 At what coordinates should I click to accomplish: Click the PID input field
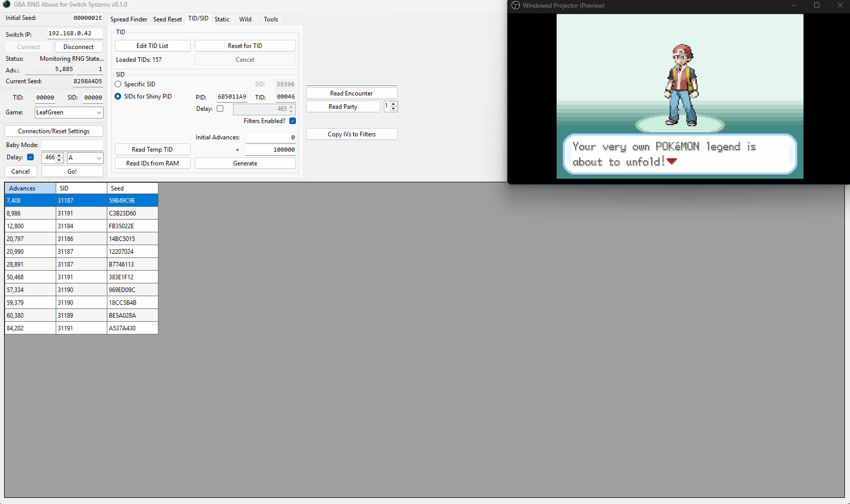coord(232,97)
